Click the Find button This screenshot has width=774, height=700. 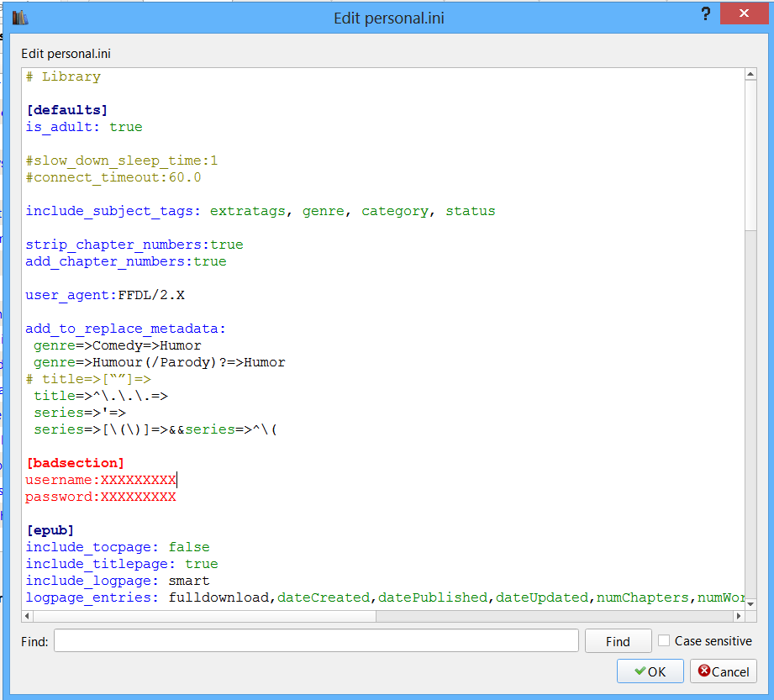coord(618,641)
